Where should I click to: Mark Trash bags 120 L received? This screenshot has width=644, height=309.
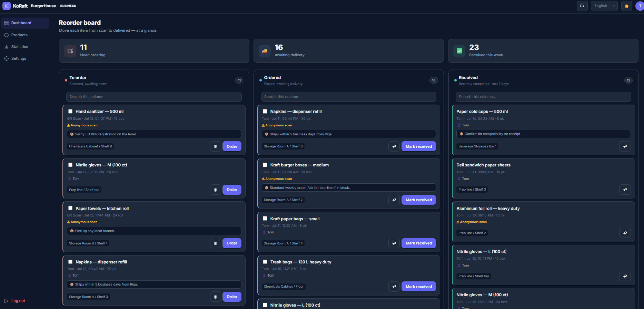(419, 287)
